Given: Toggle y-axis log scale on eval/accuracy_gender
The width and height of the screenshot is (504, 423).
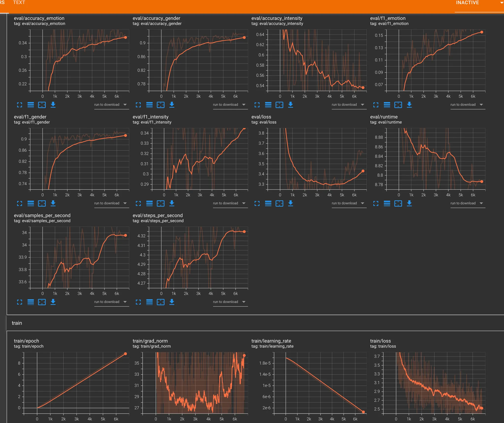Looking at the screenshot, I should [149, 105].
